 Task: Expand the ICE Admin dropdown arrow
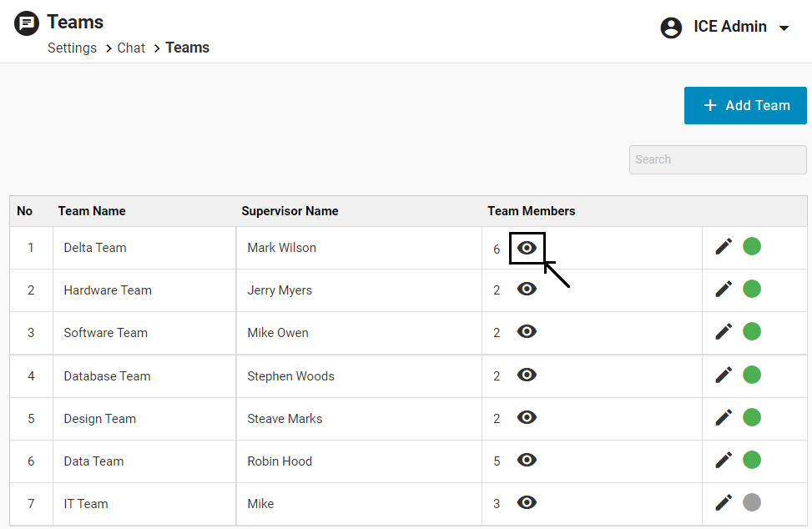784,28
